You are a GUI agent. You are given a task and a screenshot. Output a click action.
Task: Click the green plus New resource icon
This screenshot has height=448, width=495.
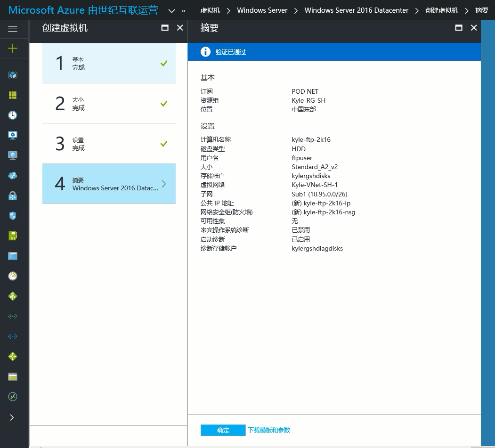coord(13,48)
